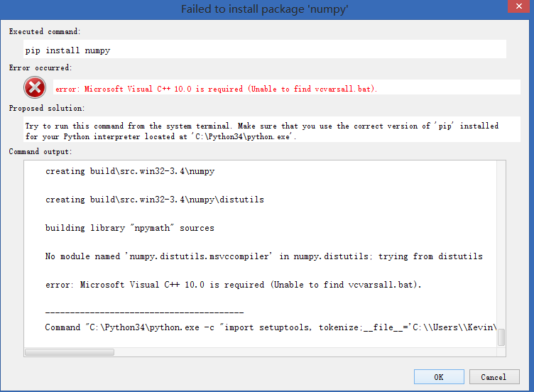The width and height of the screenshot is (534, 392).
Task: Click the vertical scrollbar thumb in command output
Action: coord(501,337)
